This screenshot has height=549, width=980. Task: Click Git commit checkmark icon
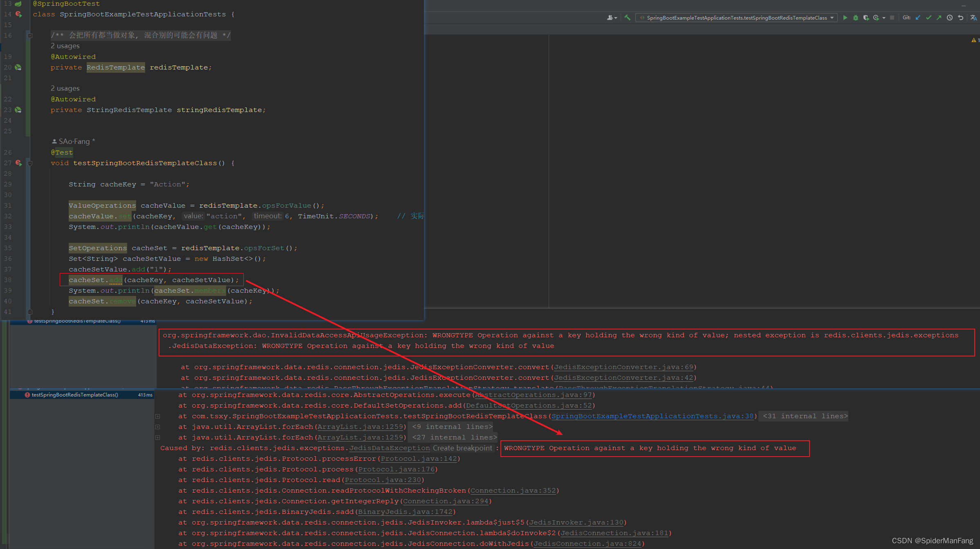[928, 18]
